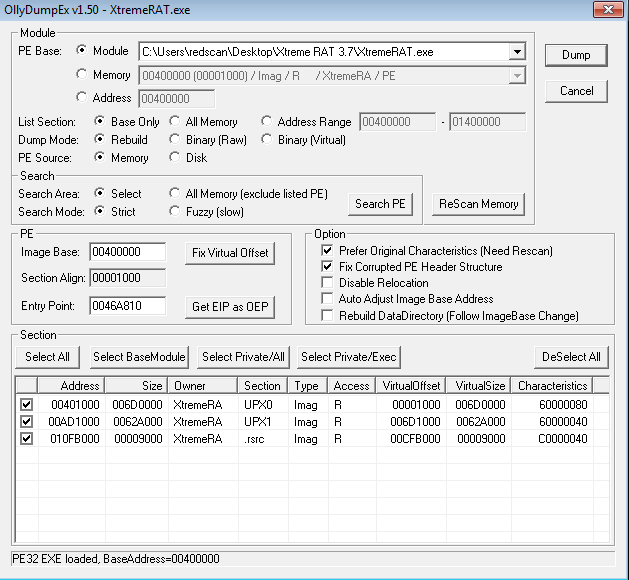Click the Select All sections button

pyautogui.click(x=47, y=357)
